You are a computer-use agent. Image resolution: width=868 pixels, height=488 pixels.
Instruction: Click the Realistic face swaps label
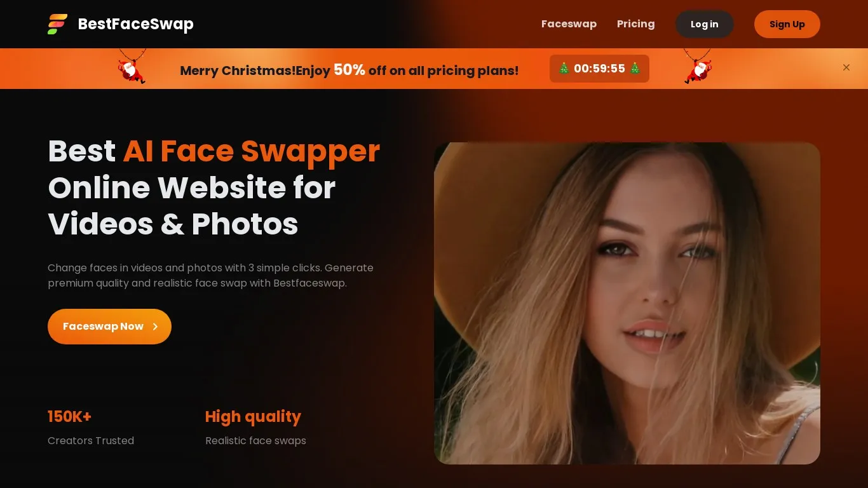[255, 441]
